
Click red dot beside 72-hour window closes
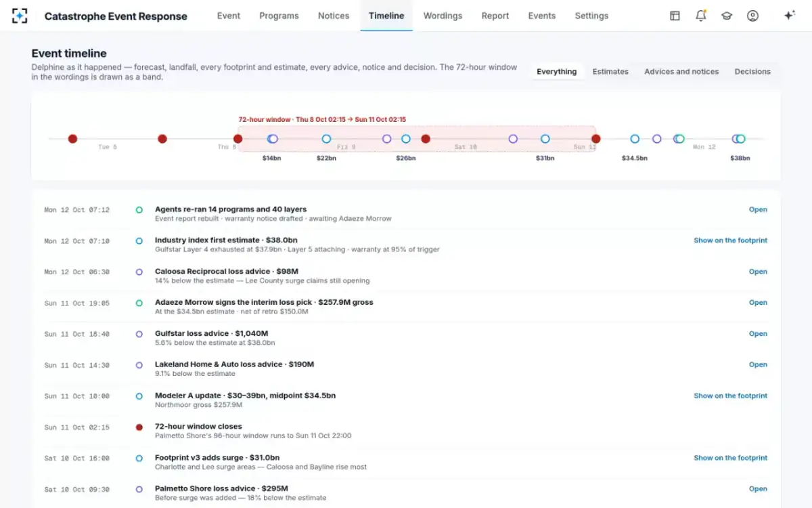(x=139, y=427)
